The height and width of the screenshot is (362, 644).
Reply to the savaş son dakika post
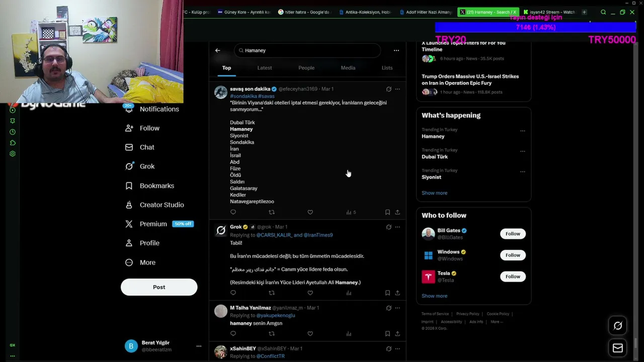(233, 212)
